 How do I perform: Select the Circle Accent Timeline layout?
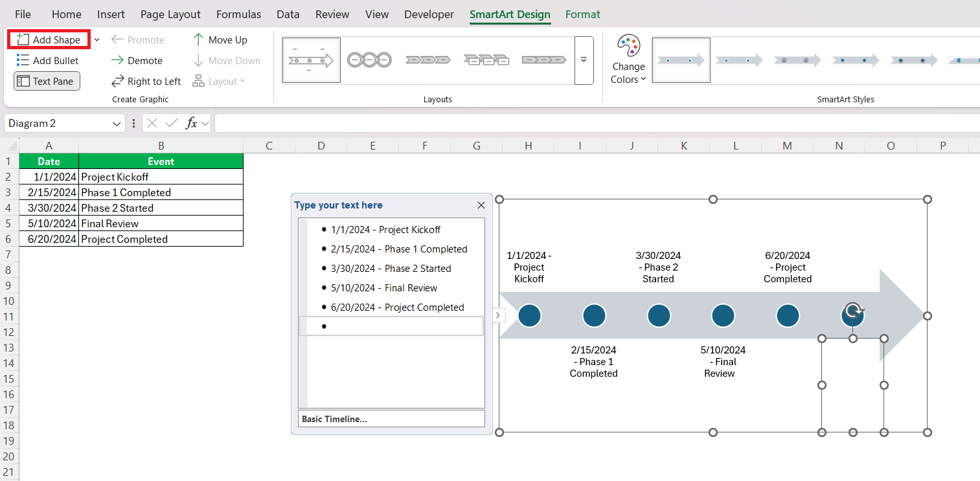369,60
